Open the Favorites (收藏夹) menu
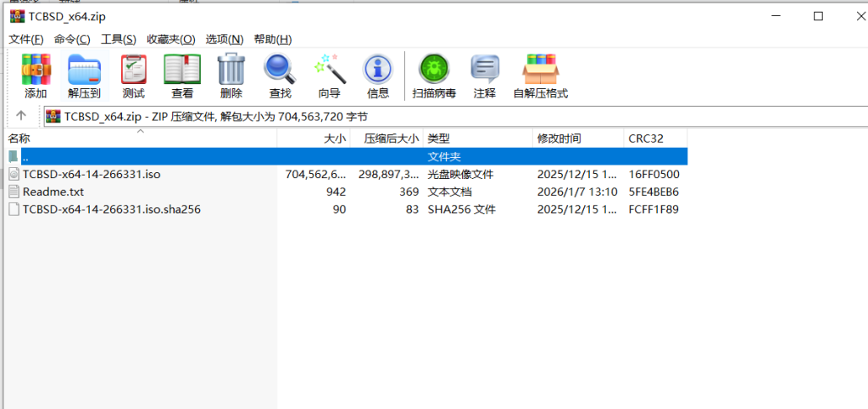Viewport: 868px width, 409px height. click(170, 39)
